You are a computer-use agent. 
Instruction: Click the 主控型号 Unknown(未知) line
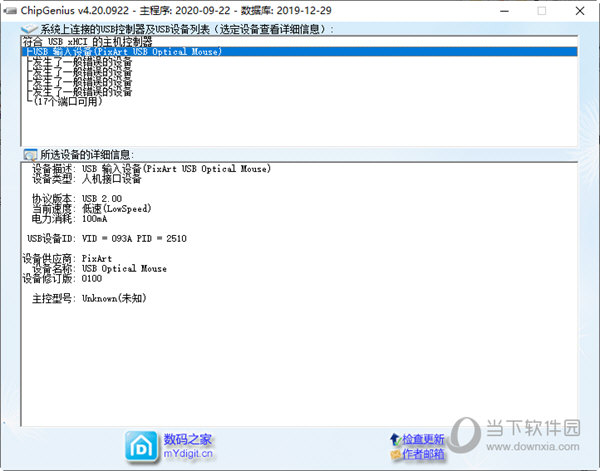tap(89, 298)
